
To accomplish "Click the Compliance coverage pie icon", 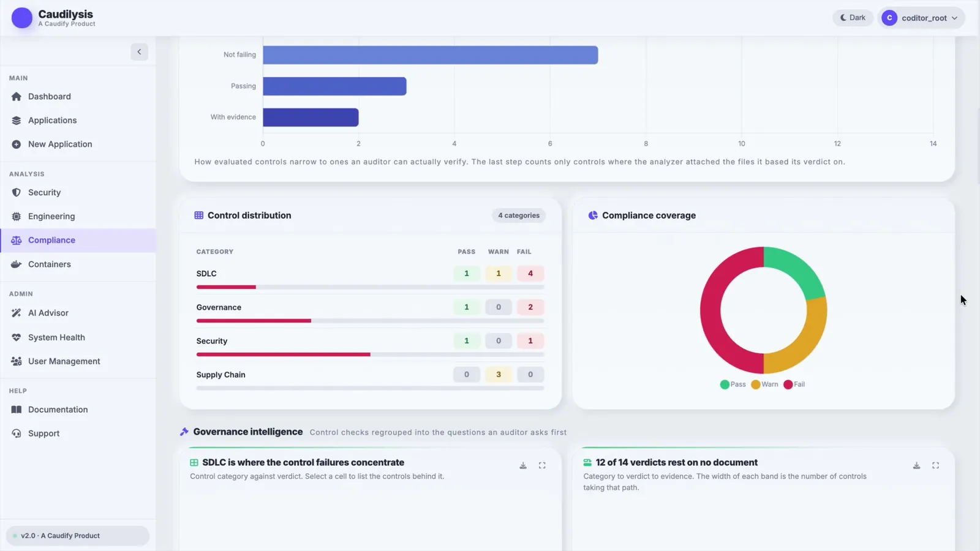I will [x=593, y=216].
